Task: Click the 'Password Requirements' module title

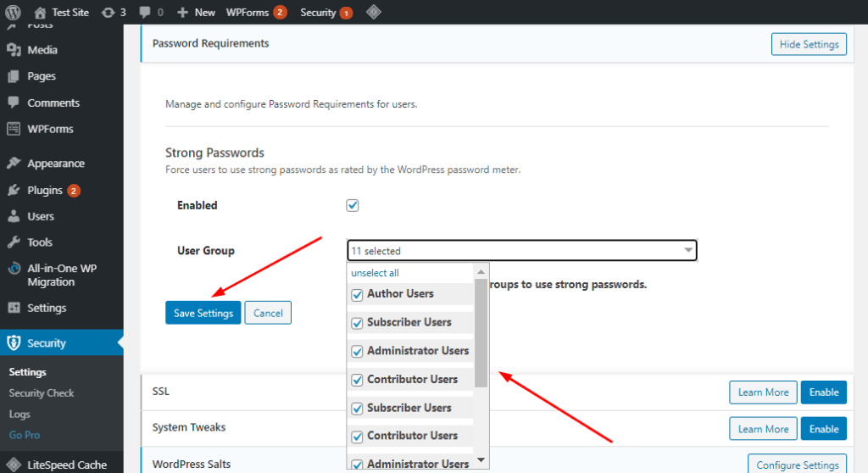Action: [x=210, y=43]
